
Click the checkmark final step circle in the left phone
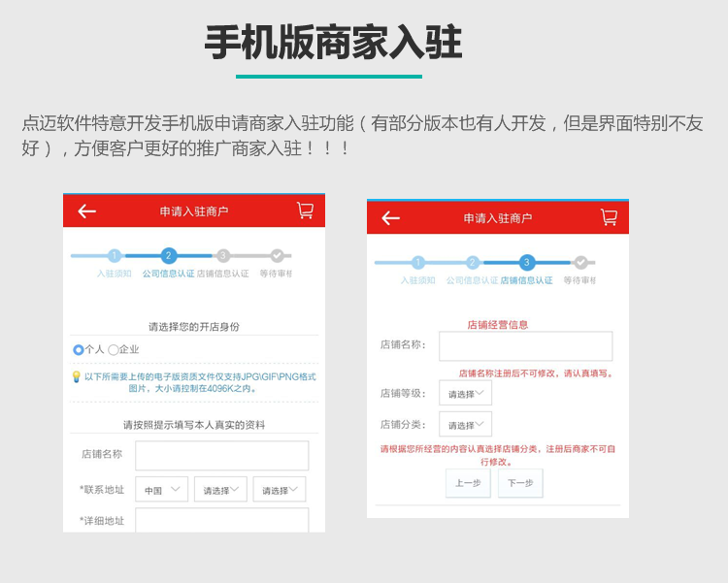point(278,255)
